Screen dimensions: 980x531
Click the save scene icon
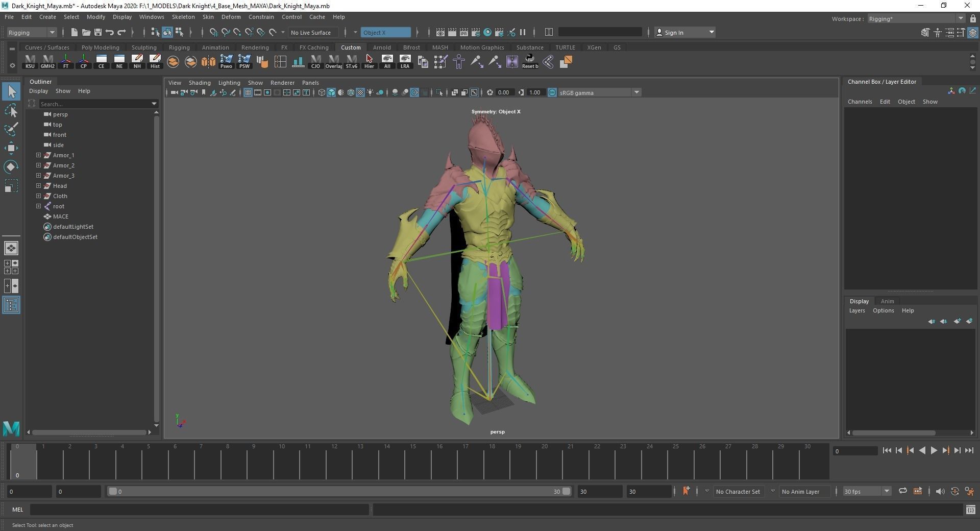click(98, 32)
